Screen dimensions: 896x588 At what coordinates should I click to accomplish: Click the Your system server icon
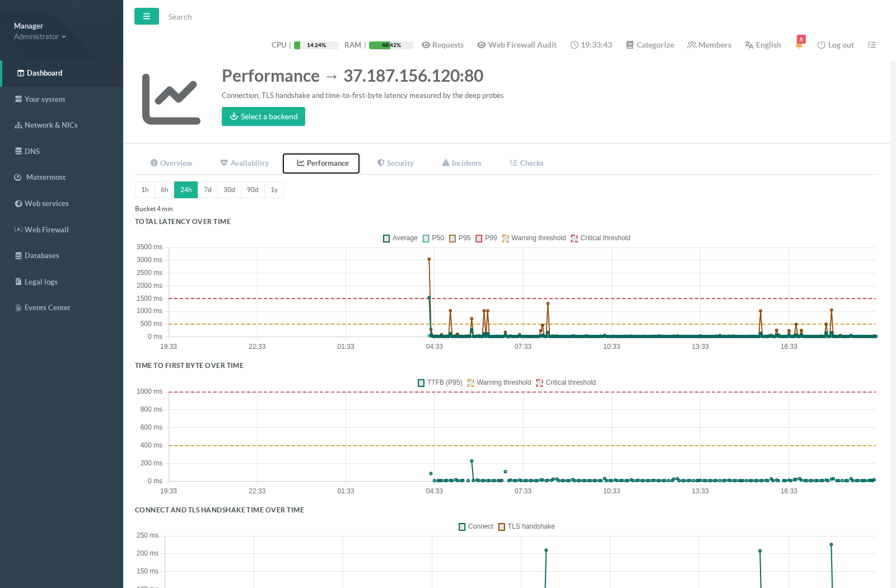tap(18, 99)
